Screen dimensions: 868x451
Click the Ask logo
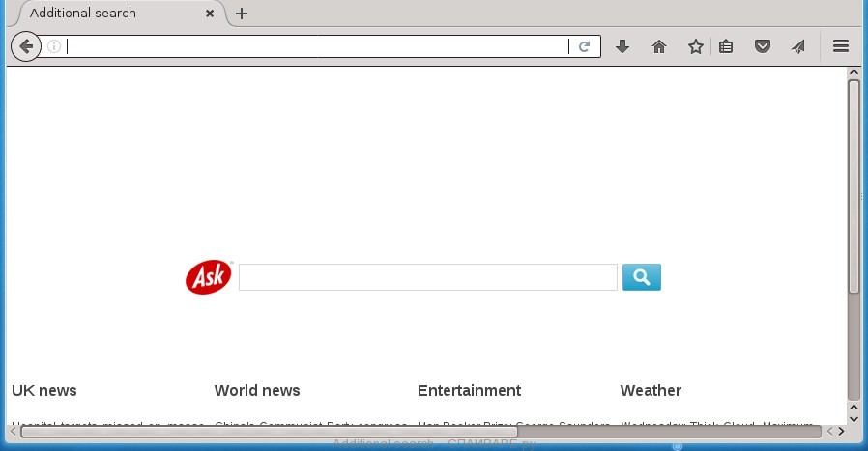[x=208, y=277]
